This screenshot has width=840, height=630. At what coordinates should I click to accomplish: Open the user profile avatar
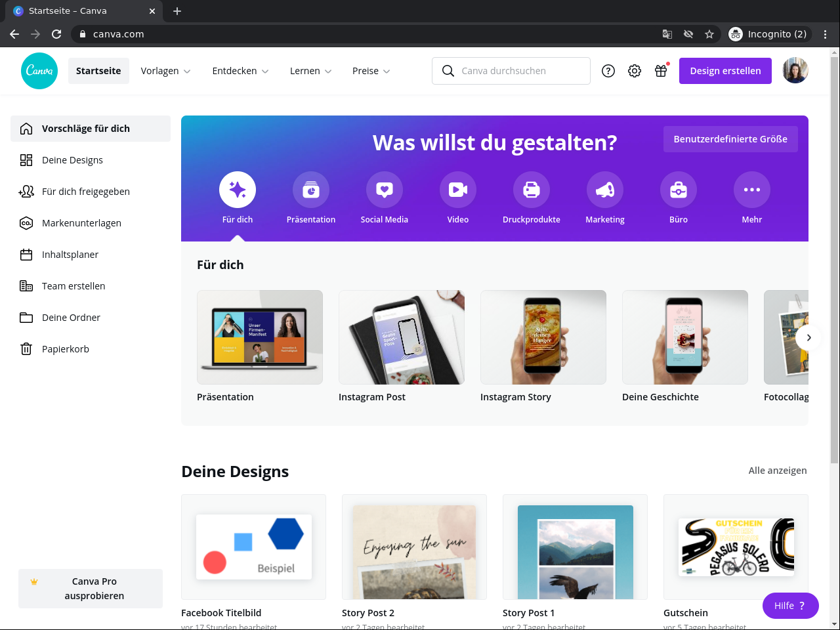point(795,71)
